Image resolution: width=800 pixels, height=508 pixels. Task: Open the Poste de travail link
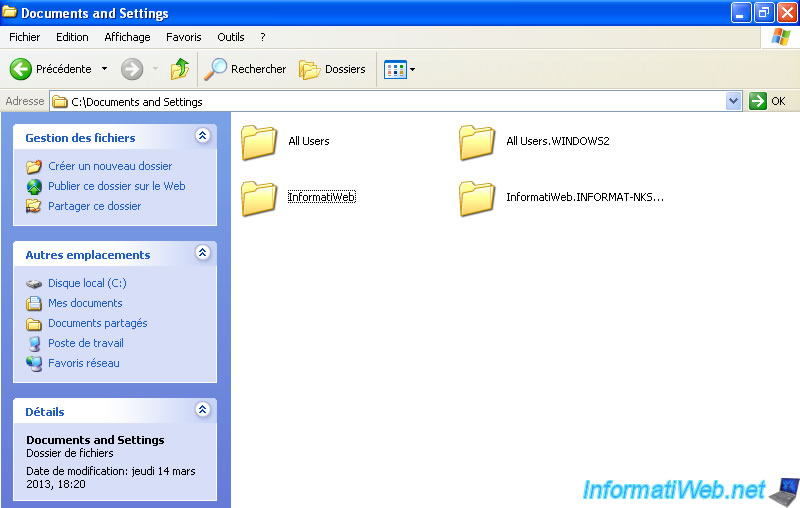86,343
